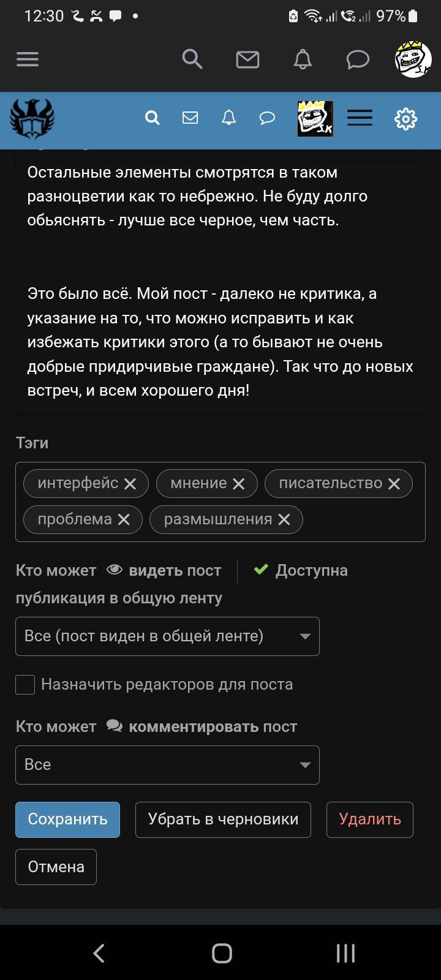Open the "Кто может комментировать" dropdown
The image size is (441, 980).
point(167,765)
